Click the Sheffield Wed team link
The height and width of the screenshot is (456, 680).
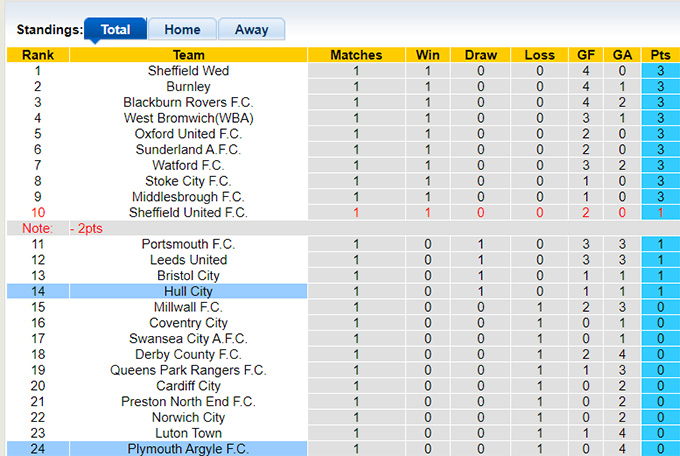(x=188, y=71)
